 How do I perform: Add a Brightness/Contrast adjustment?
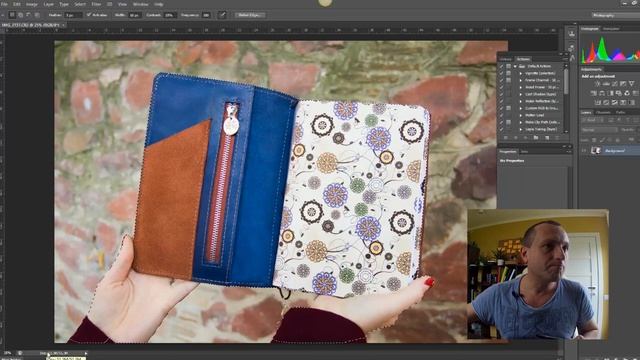(597, 84)
